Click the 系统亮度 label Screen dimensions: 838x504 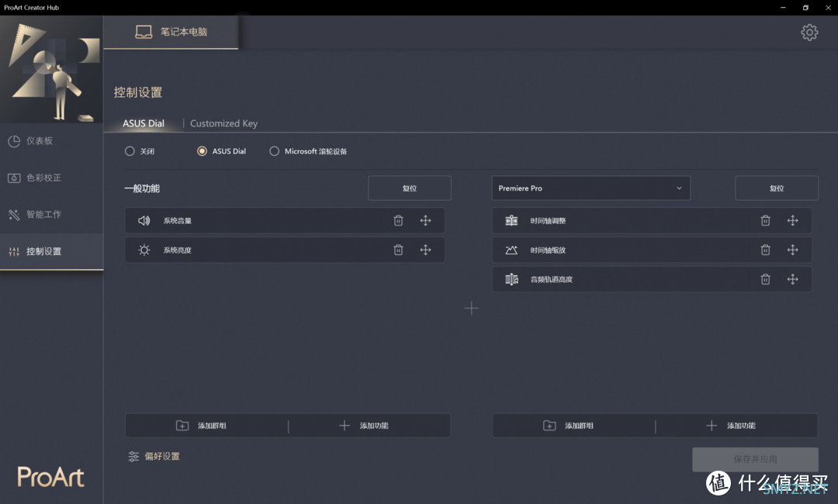(x=178, y=250)
